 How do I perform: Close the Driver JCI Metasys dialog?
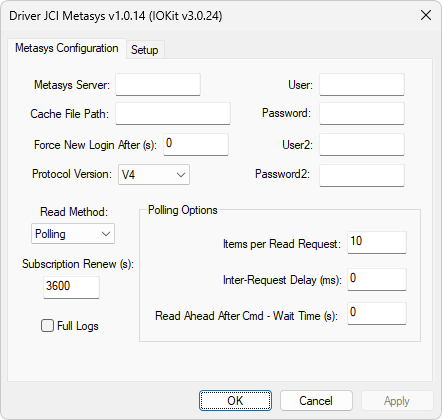point(426,15)
